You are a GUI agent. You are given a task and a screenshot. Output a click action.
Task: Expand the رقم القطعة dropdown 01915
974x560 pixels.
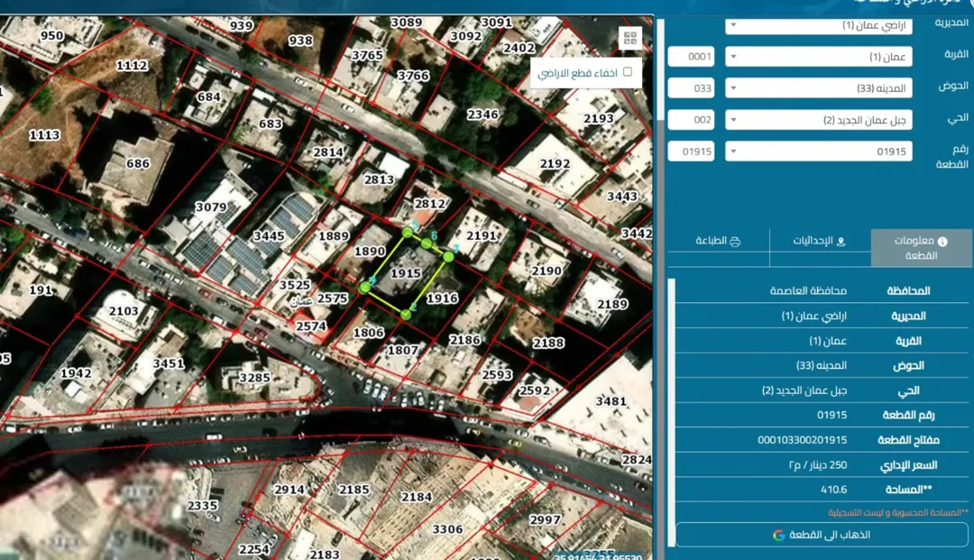[x=818, y=151]
